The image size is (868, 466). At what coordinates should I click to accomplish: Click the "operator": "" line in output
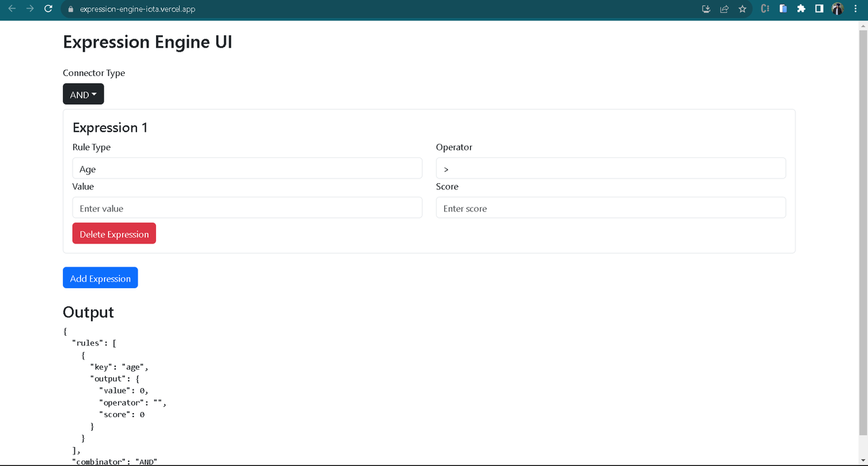tap(133, 402)
